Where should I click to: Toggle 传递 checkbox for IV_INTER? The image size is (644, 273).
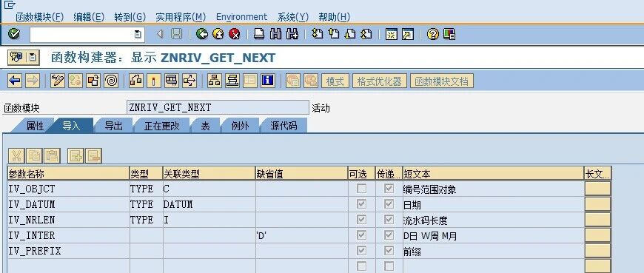tap(389, 235)
